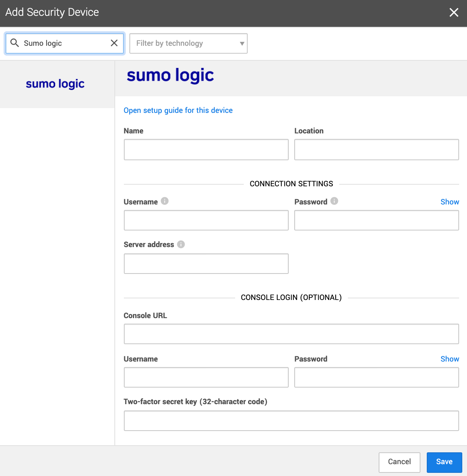Save the security device
The width and height of the screenshot is (467, 476).
pyautogui.click(x=444, y=461)
